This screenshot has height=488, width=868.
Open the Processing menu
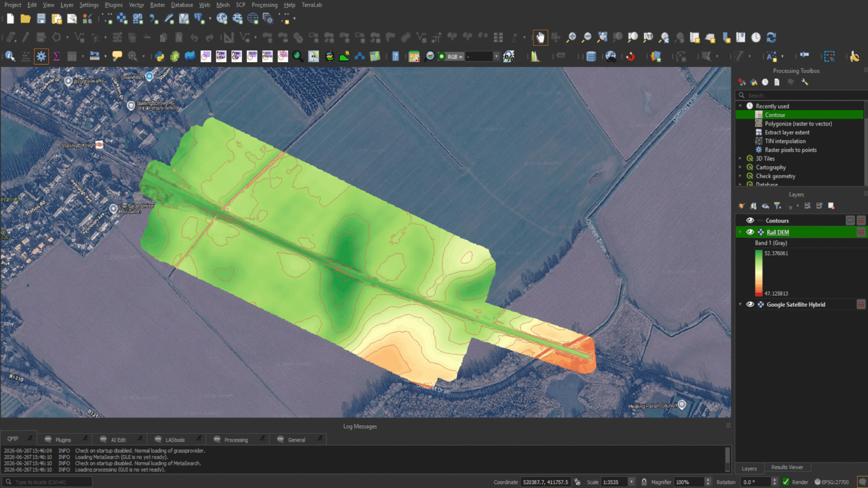264,5
